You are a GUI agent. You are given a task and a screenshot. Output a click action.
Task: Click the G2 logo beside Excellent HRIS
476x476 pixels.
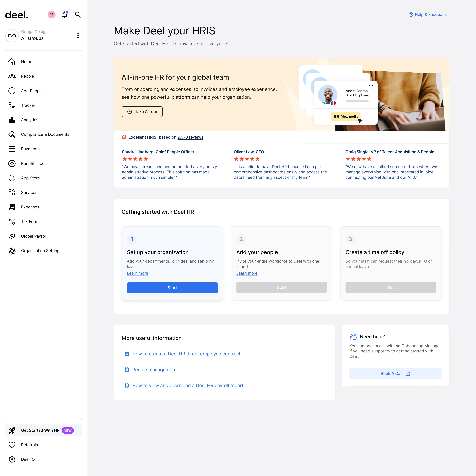[124, 137]
